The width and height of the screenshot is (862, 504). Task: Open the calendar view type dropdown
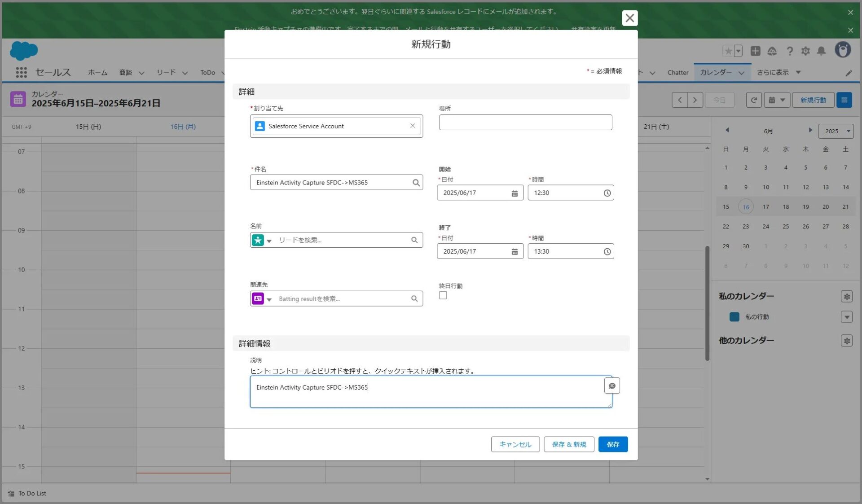(777, 100)
